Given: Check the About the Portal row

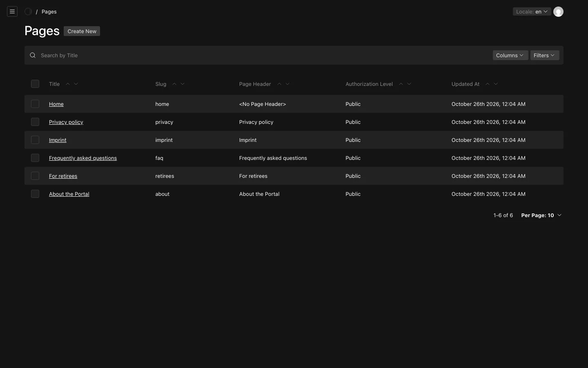Looking at the screenshot, I should pyautogui.click(x=35, y=194).
